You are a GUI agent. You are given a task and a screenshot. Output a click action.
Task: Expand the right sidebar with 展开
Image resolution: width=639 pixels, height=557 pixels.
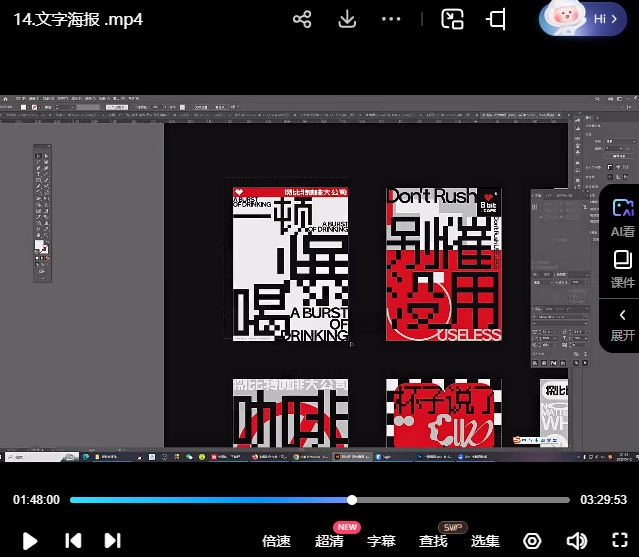click(623, 325)
